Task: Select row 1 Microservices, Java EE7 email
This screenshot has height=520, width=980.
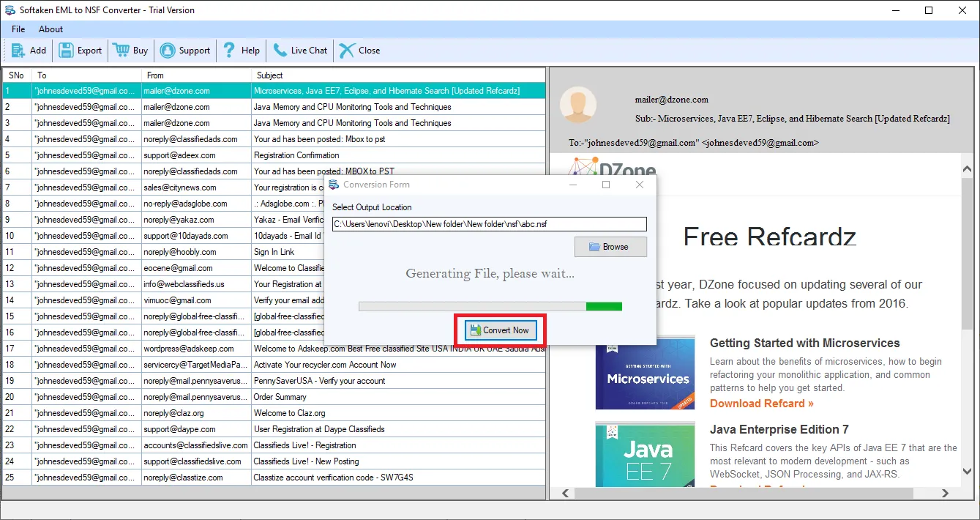Action: [274, 91]
